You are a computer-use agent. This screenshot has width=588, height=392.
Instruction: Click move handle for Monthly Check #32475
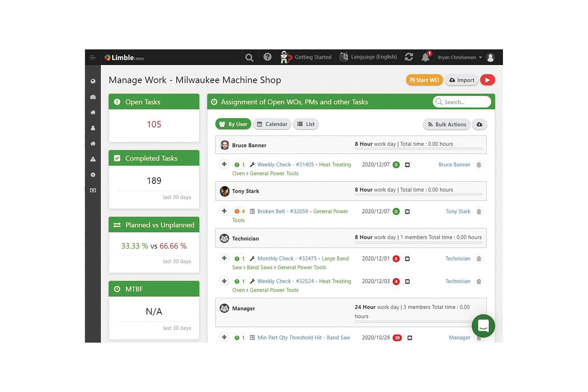click(224, 258)
